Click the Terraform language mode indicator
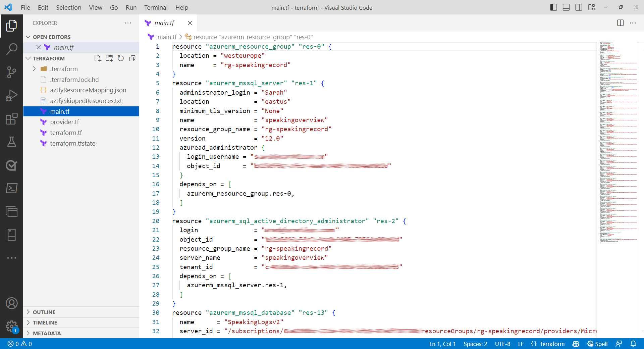Image resolution: width=644 pixels, height=349 pixels. [551, 344]
